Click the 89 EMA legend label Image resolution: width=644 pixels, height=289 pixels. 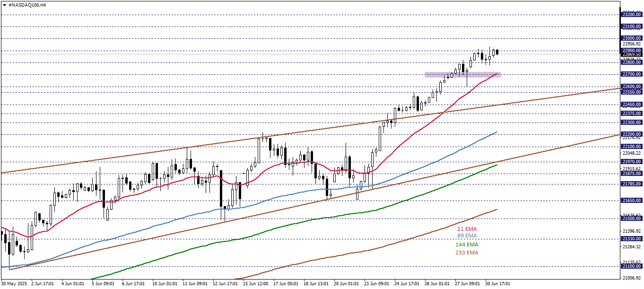467,236
